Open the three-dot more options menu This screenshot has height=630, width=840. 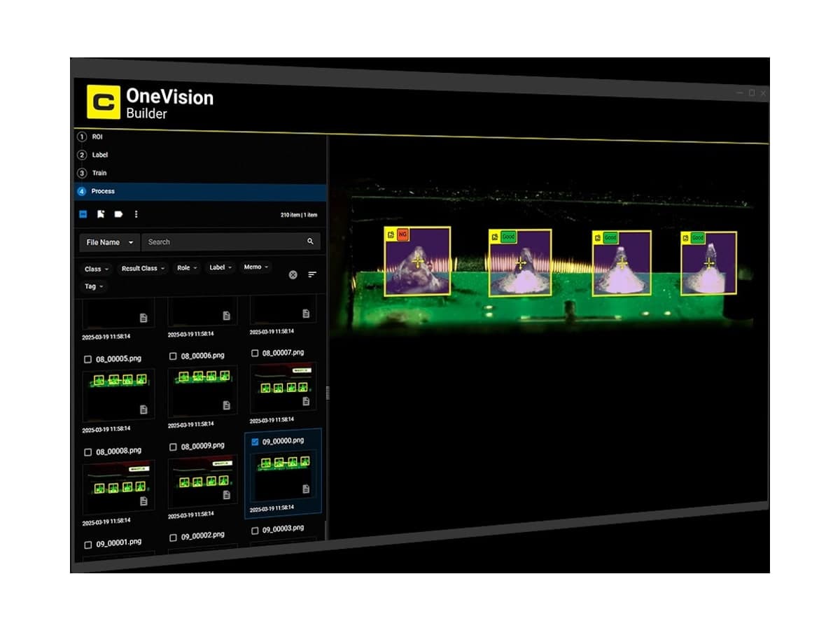coord(136,214)
